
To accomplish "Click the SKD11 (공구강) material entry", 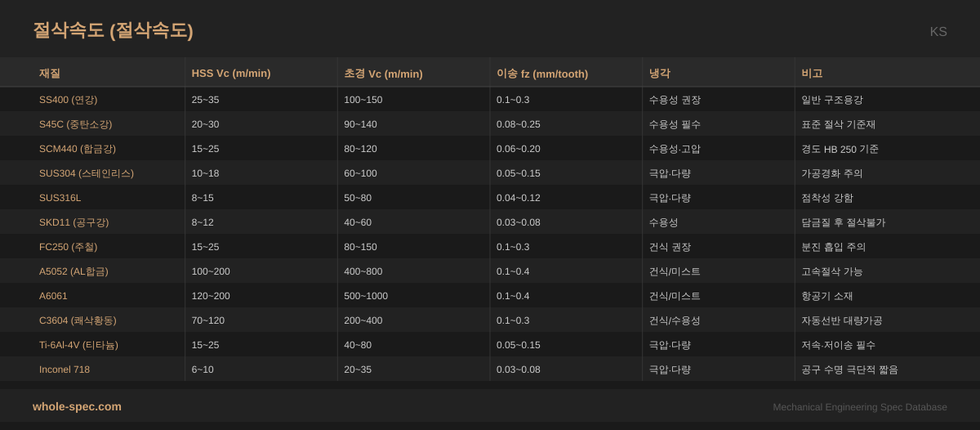I will click(73, 222).
